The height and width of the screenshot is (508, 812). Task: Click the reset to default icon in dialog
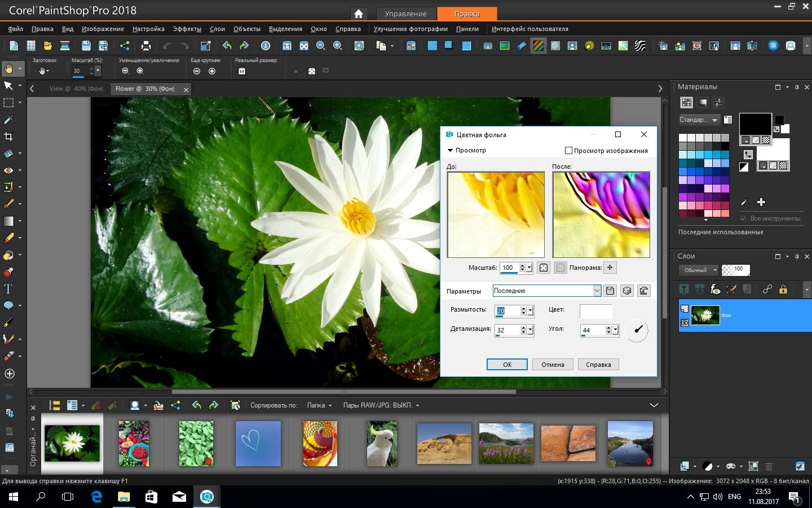point(643,291)
